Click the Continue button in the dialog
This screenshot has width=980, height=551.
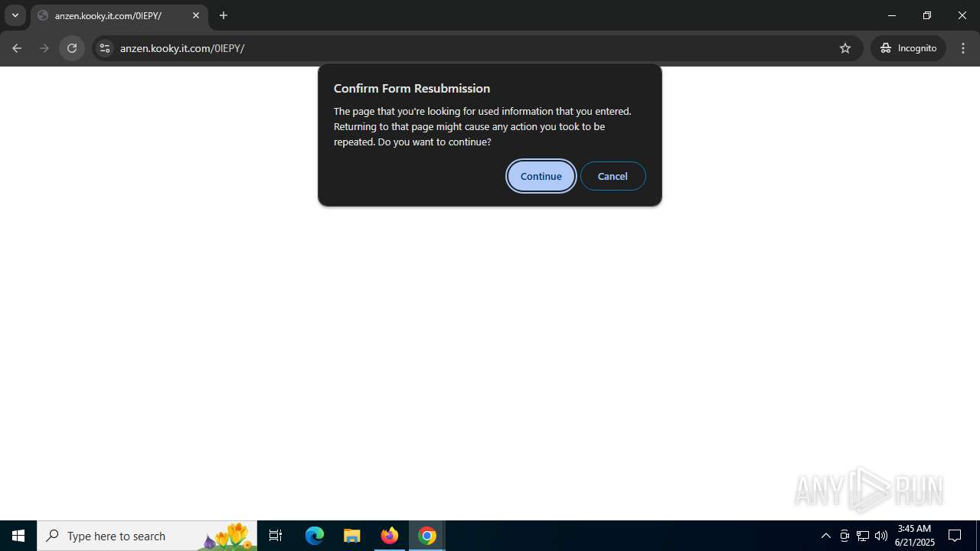point(541,176)
